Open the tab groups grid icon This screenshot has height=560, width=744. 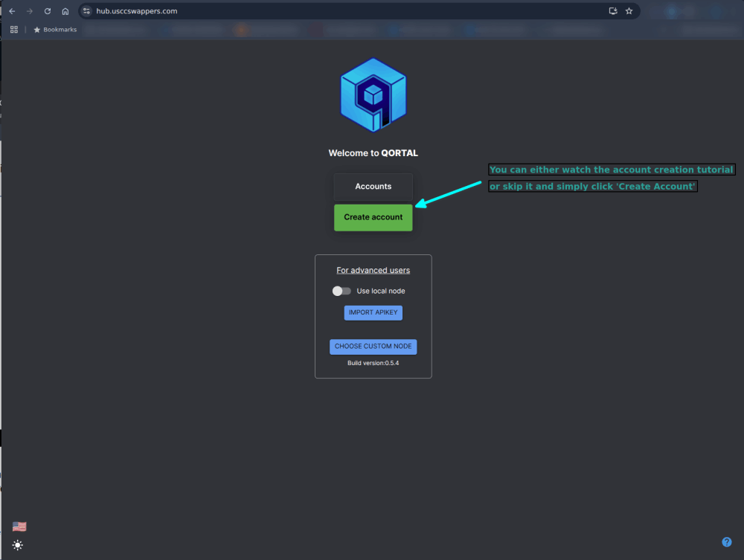pos(14,30)
